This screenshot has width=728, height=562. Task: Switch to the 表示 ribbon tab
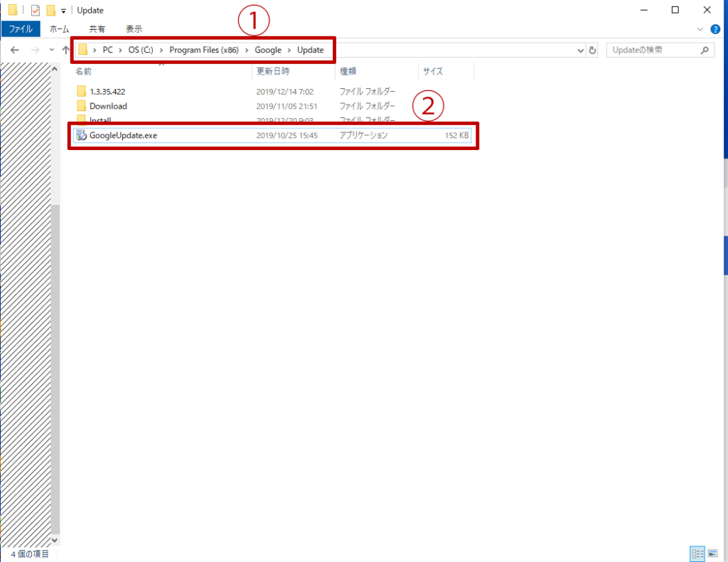pyautogui.click(x=134, y=29)
